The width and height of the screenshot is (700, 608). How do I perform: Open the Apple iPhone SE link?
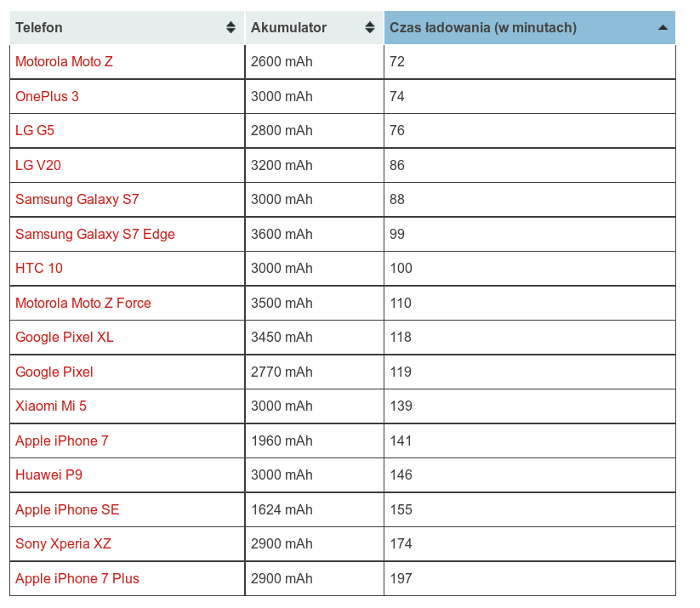click(x=67, y=510)
